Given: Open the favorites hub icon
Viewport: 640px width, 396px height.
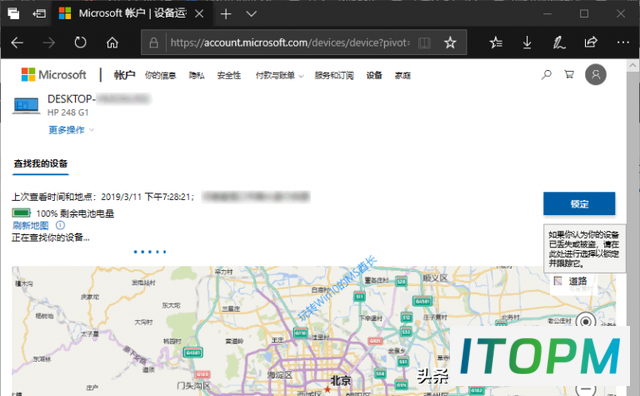Looking at the screenshot, I should point(496,42).
